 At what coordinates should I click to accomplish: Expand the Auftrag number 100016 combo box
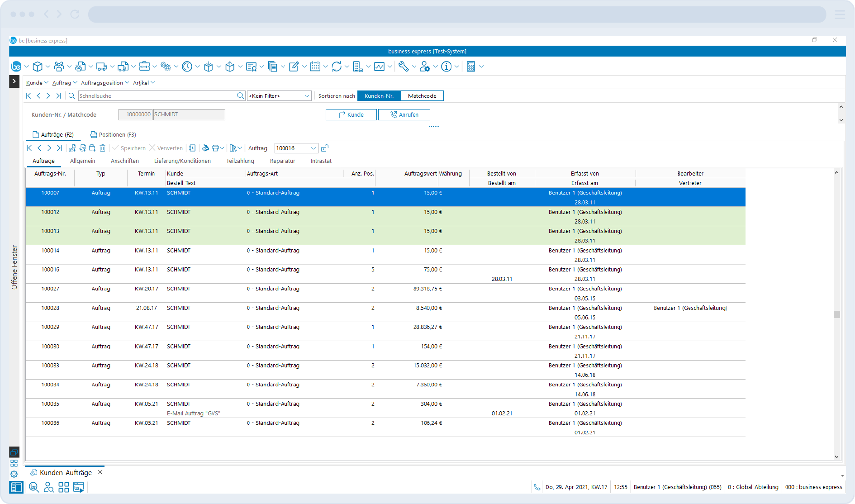[313, 148]
